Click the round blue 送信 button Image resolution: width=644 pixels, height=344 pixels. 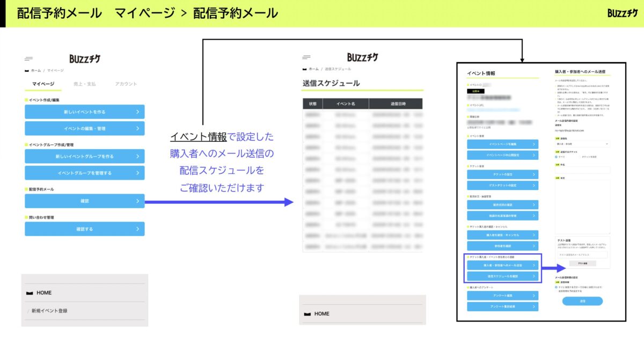582,301
